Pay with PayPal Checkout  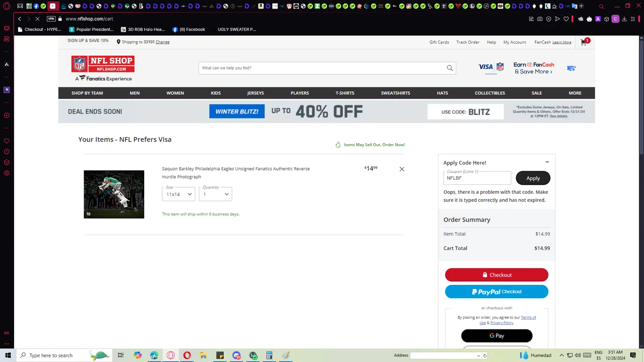tap(497, 292)
